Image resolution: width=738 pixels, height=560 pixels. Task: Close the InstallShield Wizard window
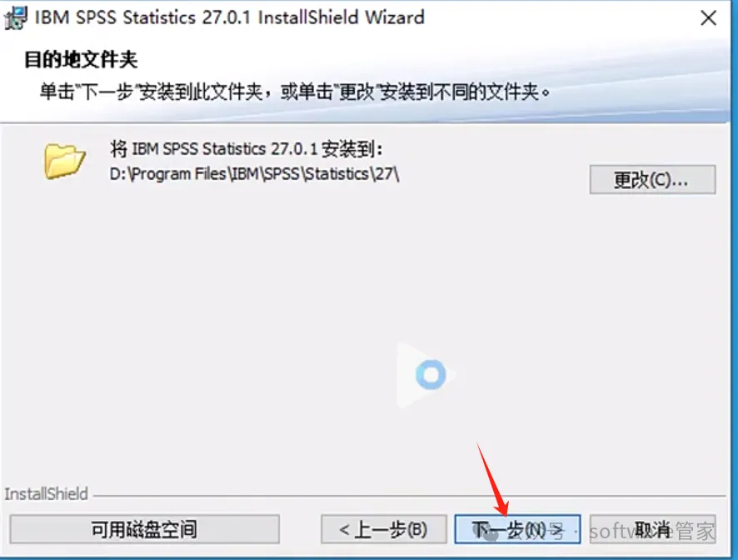click(x=708, y=18)
